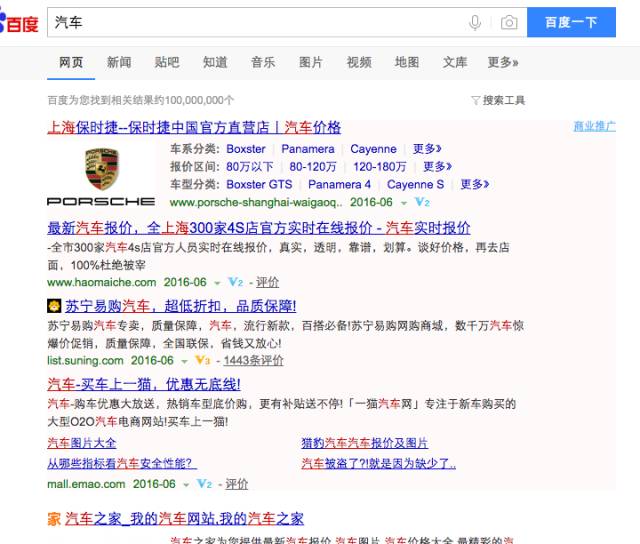Open www.porsche-shanghai-waigaoq URL
Viewport: 640px width, 544px height.
click(x=256, y=202)
